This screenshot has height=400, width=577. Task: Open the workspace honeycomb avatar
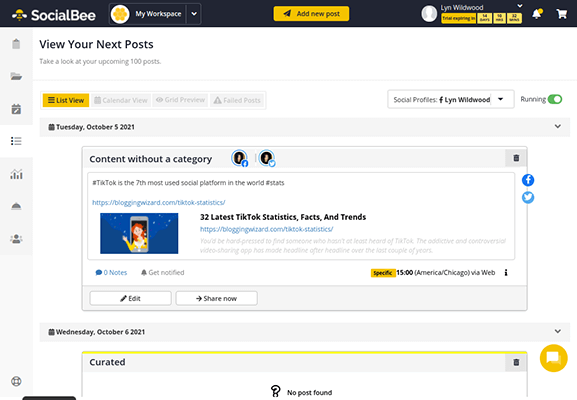click(120, 14)
